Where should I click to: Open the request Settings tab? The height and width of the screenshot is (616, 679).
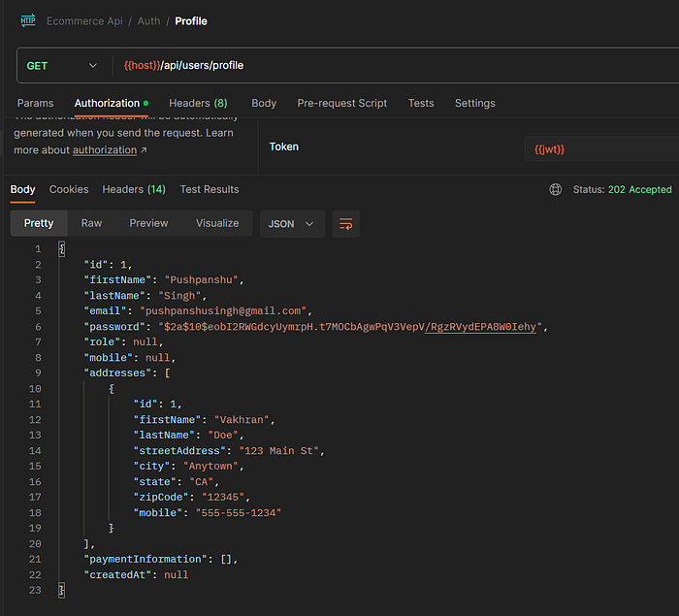[474, 104]
